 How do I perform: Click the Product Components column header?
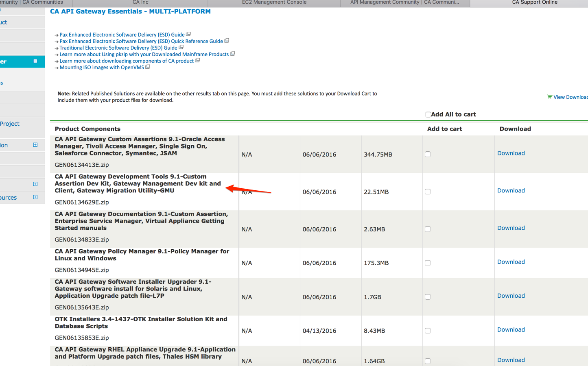[87, 129]
